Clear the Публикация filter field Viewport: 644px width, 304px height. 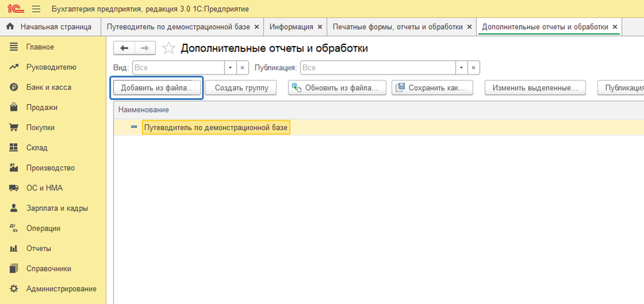[474, 67]
